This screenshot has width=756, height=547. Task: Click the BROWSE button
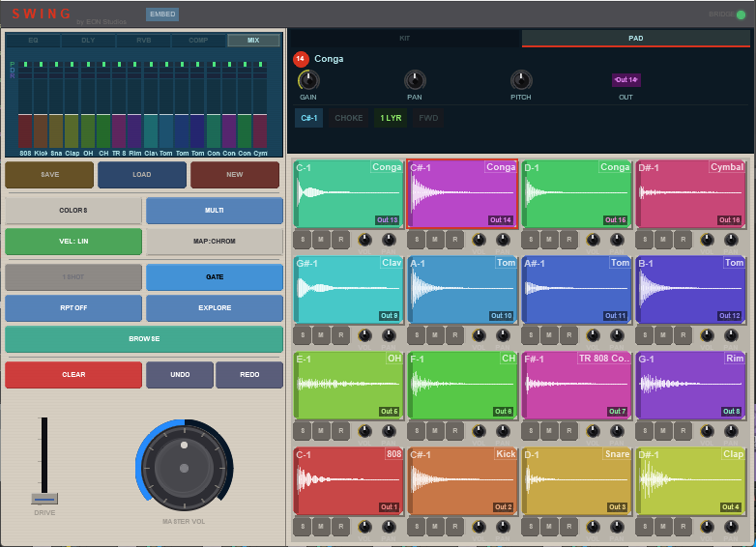pos(144,339)
